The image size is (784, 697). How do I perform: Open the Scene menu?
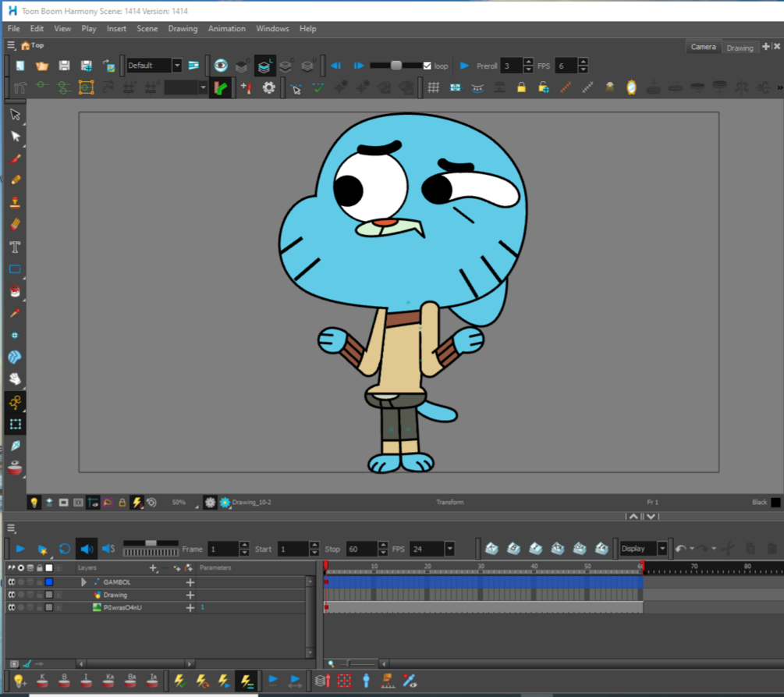(147, 29)
